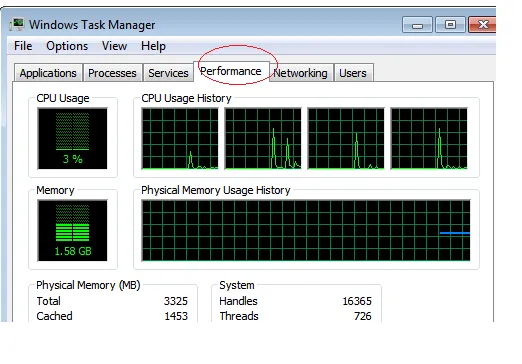Switch to the Services tab
The height and width of the screenshot is (364, 522).
coord(168,73)
